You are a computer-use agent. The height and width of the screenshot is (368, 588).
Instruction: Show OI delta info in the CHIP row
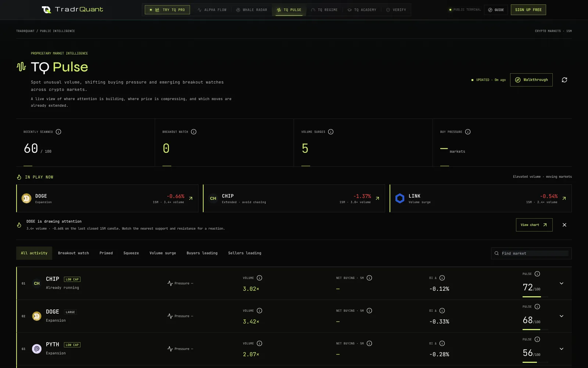[442, 278]
